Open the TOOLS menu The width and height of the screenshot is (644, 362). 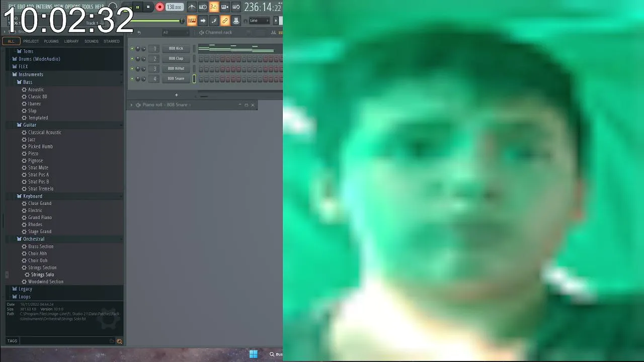(88, 7)
